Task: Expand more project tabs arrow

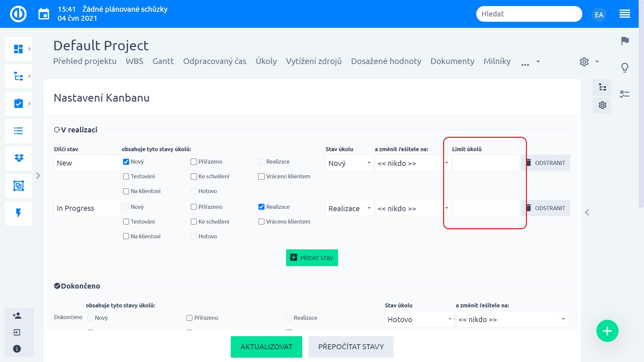Action: [x=538, y=62]
